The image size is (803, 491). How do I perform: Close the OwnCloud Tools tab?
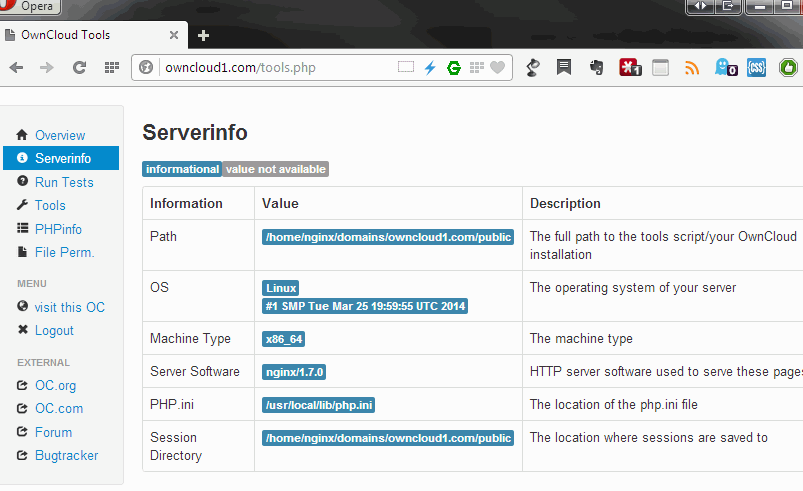click(174, 35)
